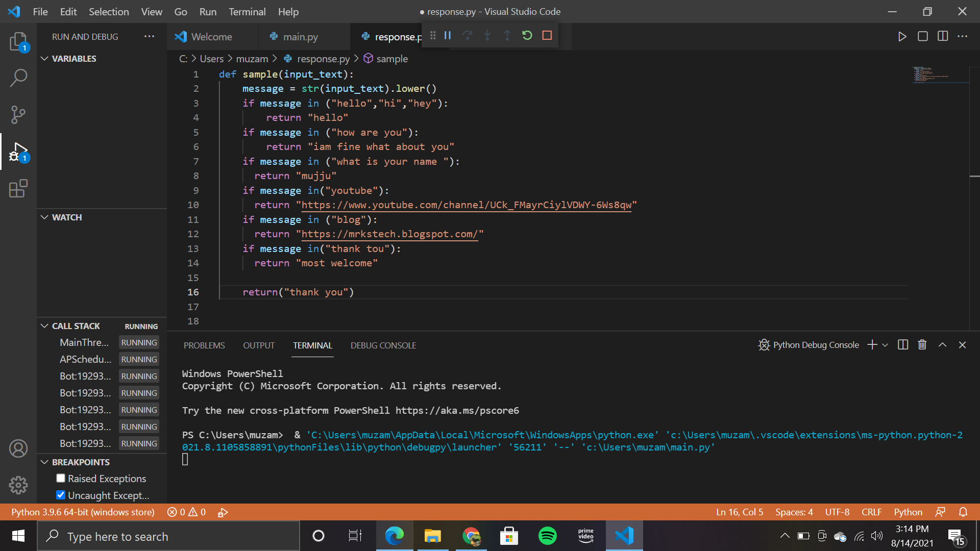The image size is (980, 551).
Task: Click the code minimap preview
Action: [x=940, y=74]
